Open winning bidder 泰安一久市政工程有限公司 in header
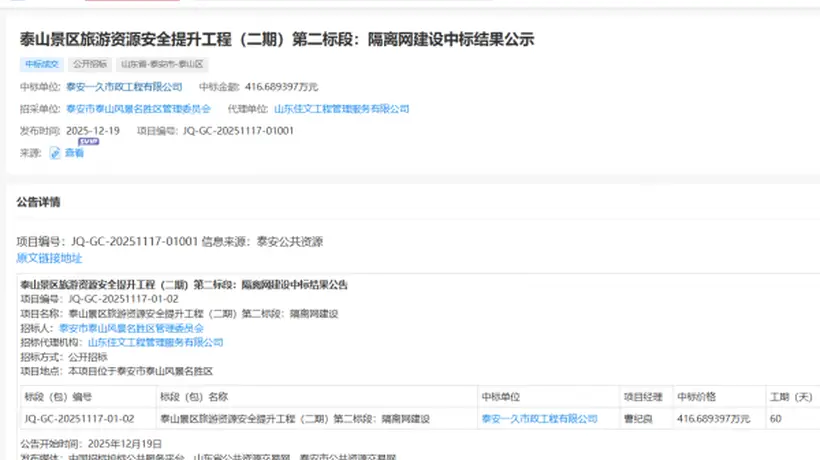Screen dimensions: 820x460 coord(124,87)
